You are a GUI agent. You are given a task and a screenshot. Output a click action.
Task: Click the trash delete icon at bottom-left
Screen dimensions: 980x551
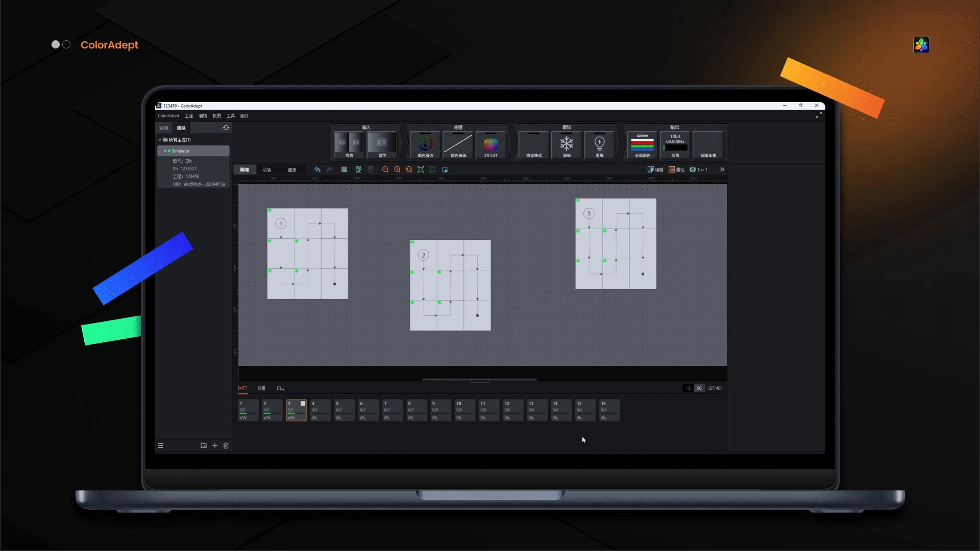pos(226,445)
